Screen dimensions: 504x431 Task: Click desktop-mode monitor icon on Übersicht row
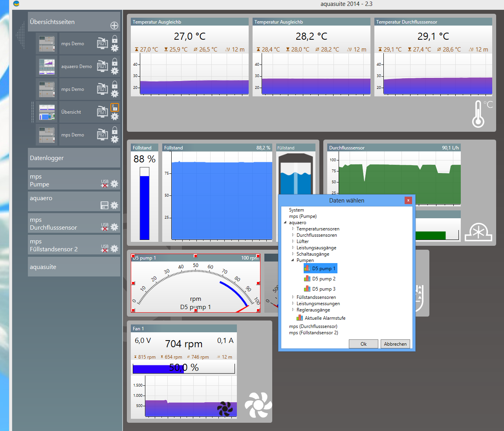(x=103, y=112)
